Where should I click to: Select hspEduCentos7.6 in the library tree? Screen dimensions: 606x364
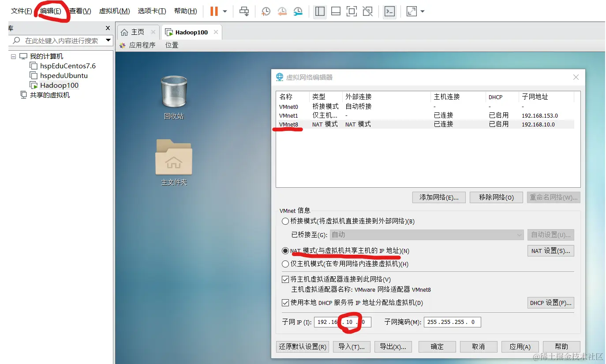click(x=68, y=66)
